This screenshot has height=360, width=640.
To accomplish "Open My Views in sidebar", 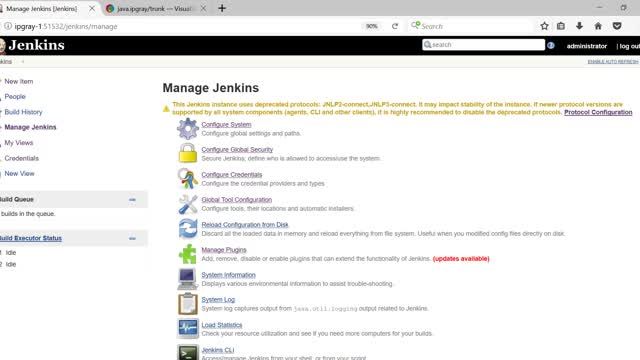I will point(19,142).
